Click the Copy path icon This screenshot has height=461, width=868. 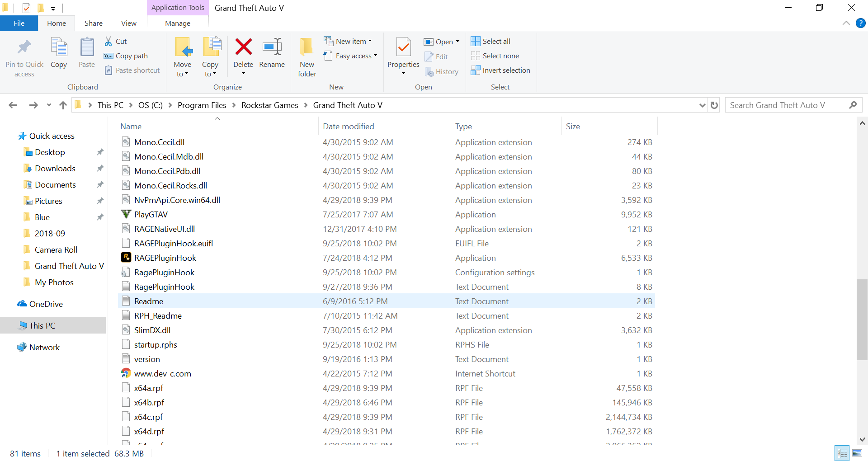point(108,56)
